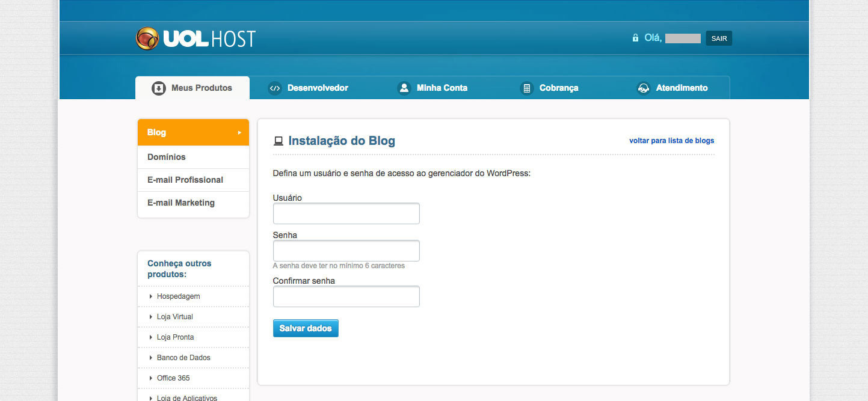This screenshot has width=868, height=401.
Task: Click the SAIR button
Action: click(x=719, y=38)
